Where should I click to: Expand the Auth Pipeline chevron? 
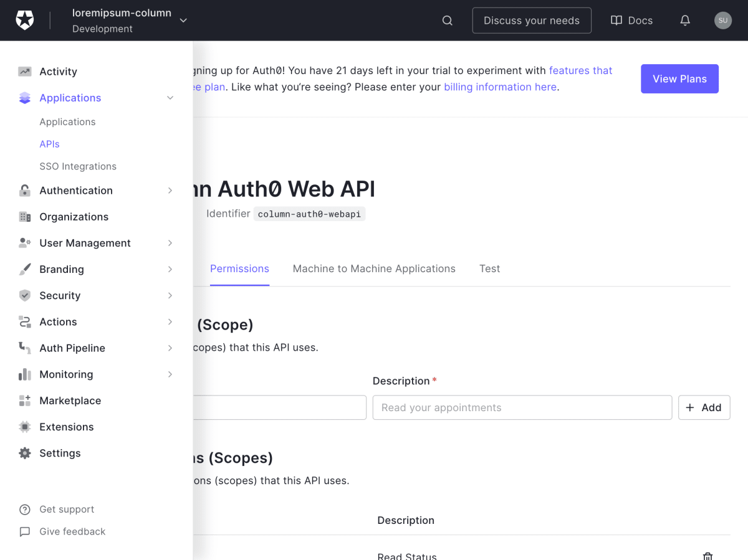[170, 348]
